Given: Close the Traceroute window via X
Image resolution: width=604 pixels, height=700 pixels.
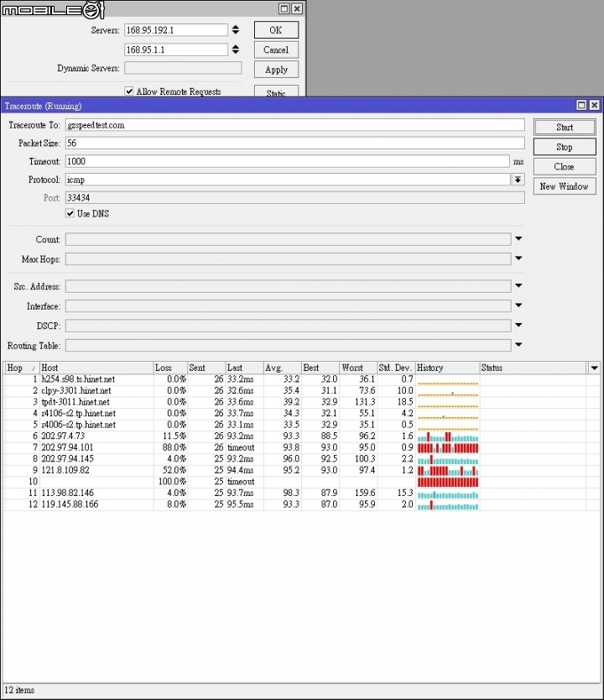Looking at the screenshot, I should (x=594, y=105).
